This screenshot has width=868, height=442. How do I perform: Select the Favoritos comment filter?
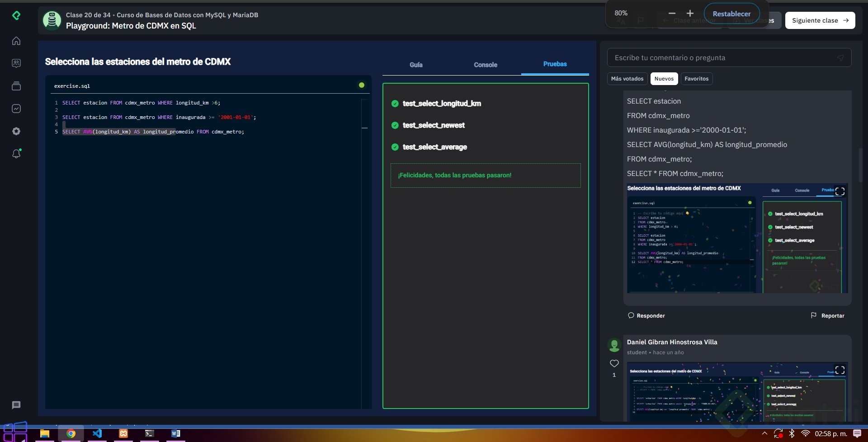point(696,79)
